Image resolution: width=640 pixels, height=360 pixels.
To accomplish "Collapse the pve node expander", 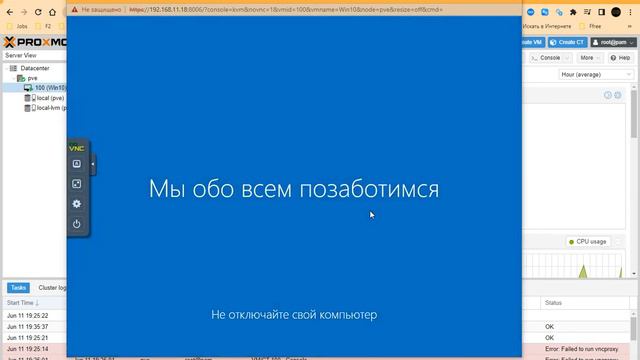I will pyautogui.click(x=14, y=78).
